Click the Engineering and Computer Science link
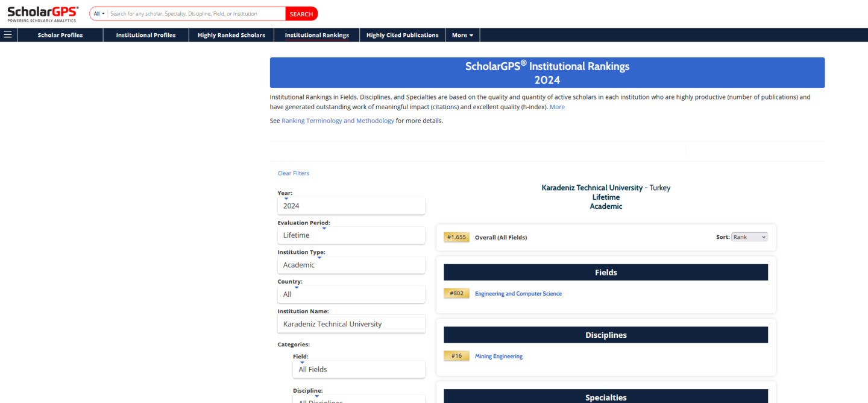868x403 pixels. [x=518, y=294]
